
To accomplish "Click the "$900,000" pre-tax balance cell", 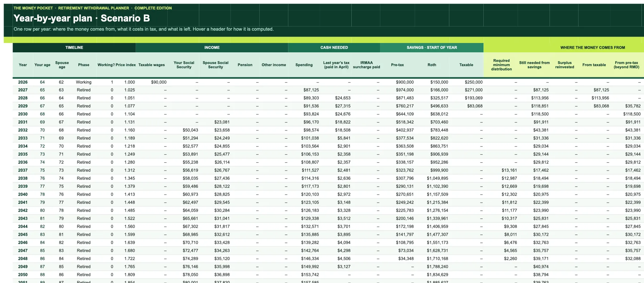I will pos(405,82).
